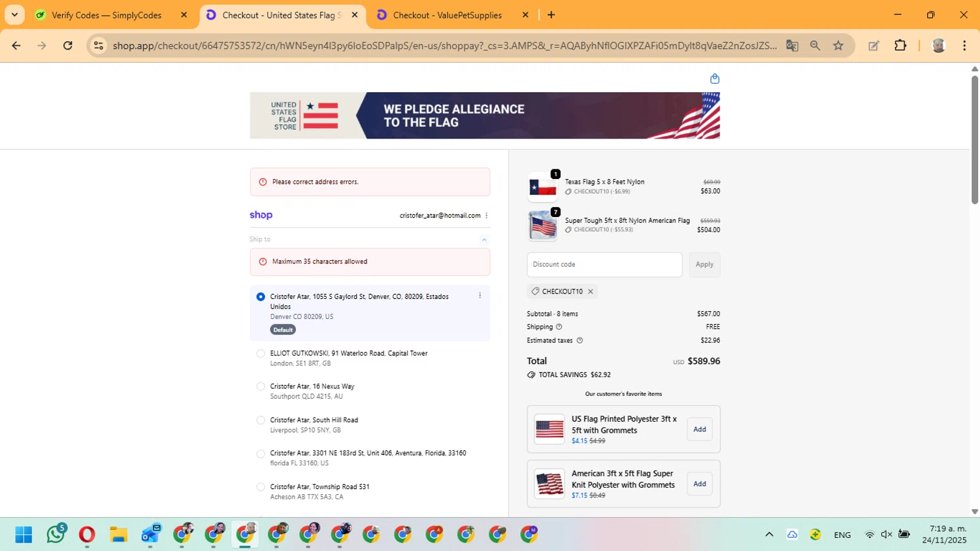Screen dimensions: 980x551
Task: Switch to Verify Codes SimplyCodes tab
Action: [106, 15]
